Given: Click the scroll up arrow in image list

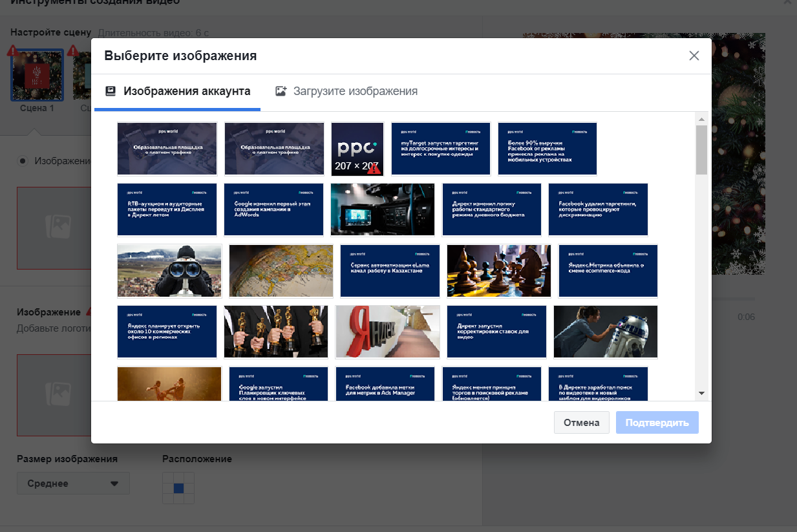Looking at the screenshot, I should point(701,120).
